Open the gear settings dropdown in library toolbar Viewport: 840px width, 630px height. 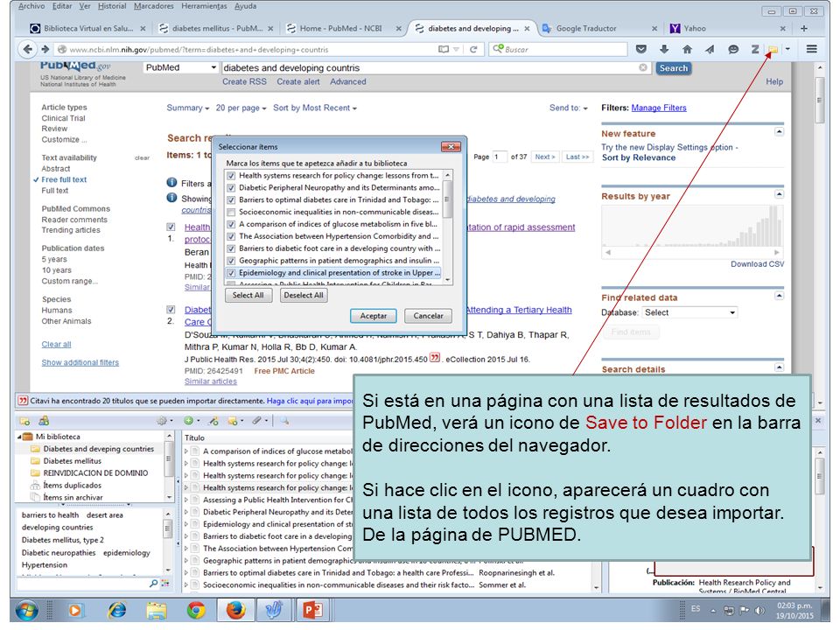click(164, 421)
